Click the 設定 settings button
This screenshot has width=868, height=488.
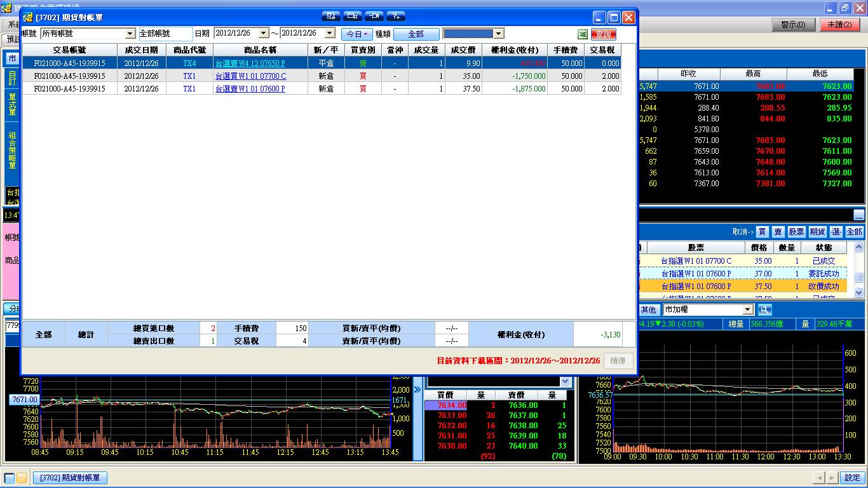click(x=852, y=478)
